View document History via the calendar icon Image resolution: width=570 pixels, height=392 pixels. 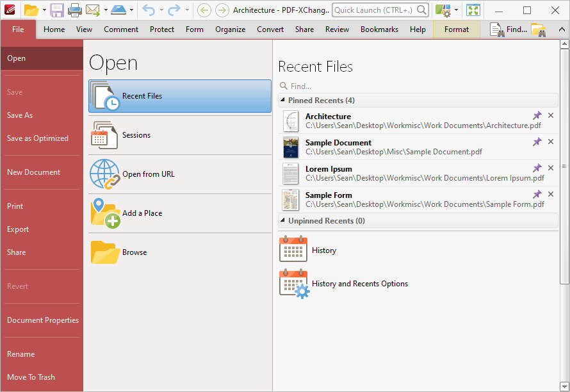293,249
